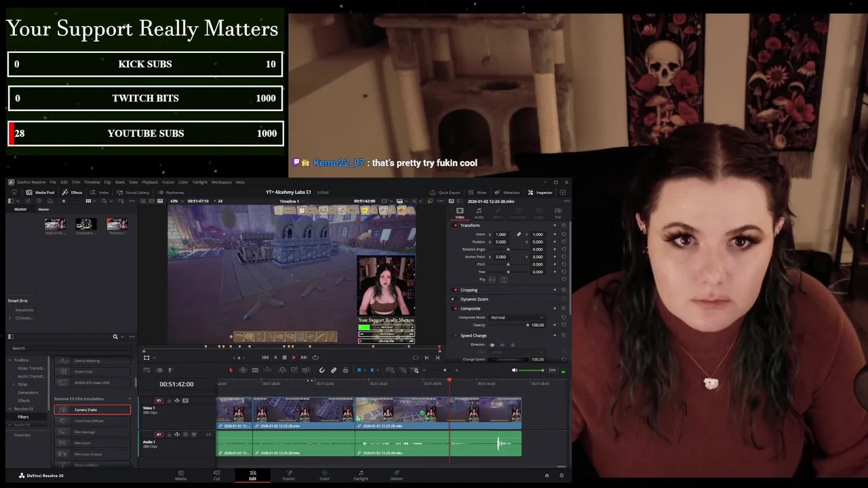The image size is (868, 488).
Task: Reset the Transform section
Action: click(564, 225)
